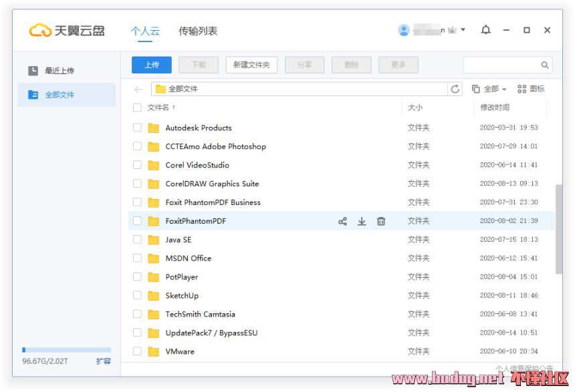Image resolution: width=575 pixels, height=392 pixels.
Task: Open the Autodesk Products folder name
Action: [199, 128]
